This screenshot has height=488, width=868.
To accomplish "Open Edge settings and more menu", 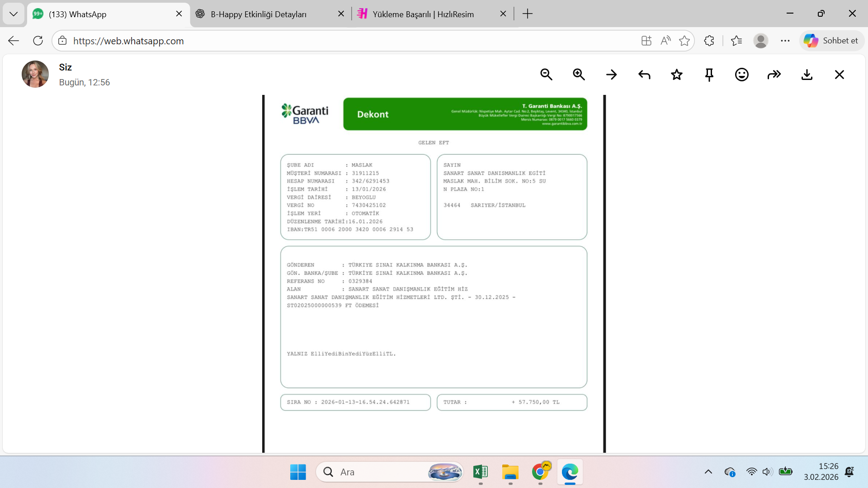I will (785, 41).
